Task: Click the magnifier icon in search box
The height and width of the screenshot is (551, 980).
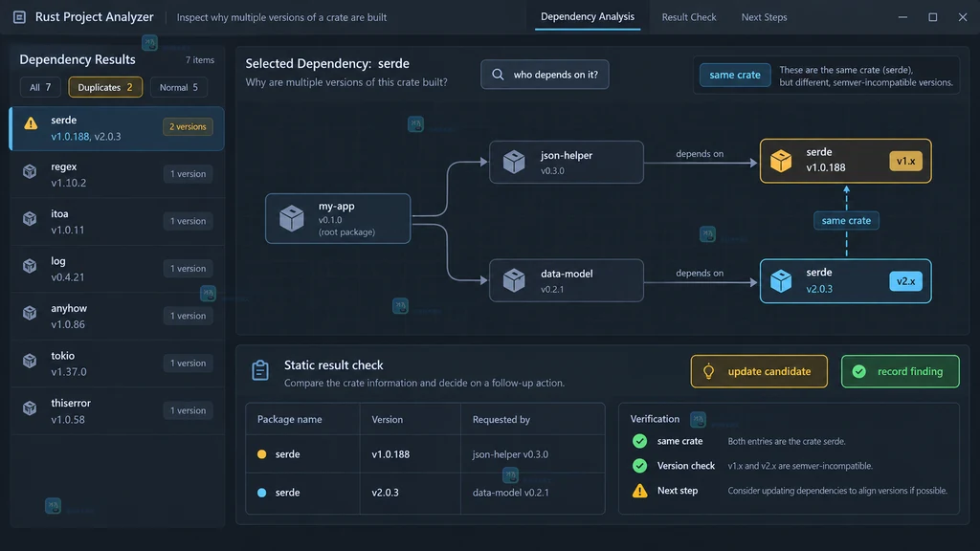Action: pyautogui.click(x=498, y=75)
